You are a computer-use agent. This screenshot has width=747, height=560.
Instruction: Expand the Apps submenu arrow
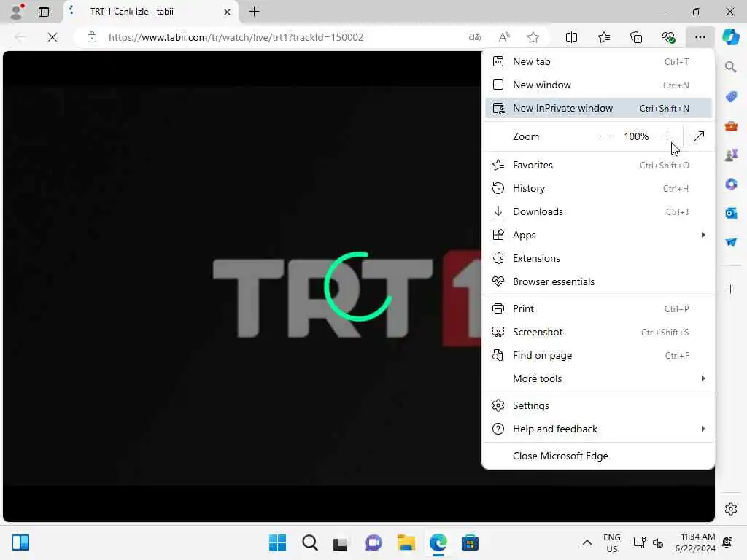tap(703, 235)
